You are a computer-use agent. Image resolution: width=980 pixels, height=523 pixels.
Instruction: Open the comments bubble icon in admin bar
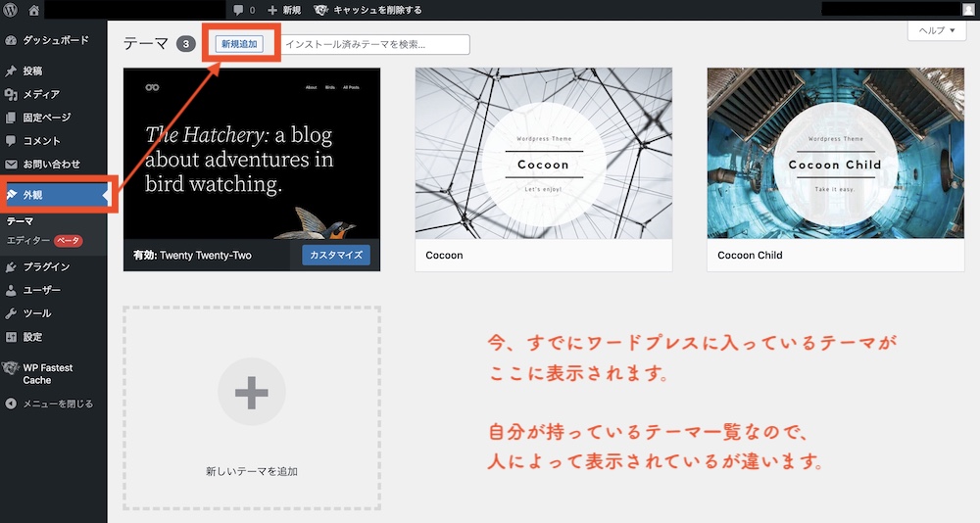[x=238, y=10]
